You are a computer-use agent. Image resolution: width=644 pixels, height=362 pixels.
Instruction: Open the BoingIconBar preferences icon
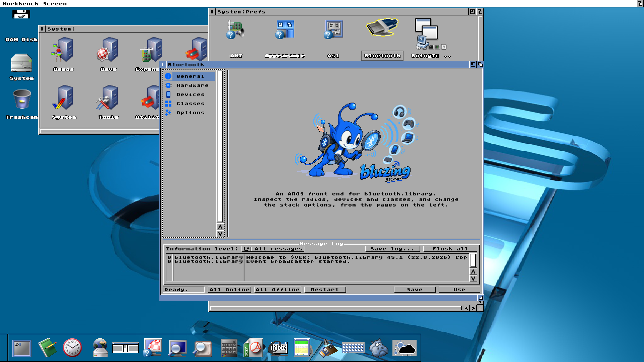coord(431,34)
